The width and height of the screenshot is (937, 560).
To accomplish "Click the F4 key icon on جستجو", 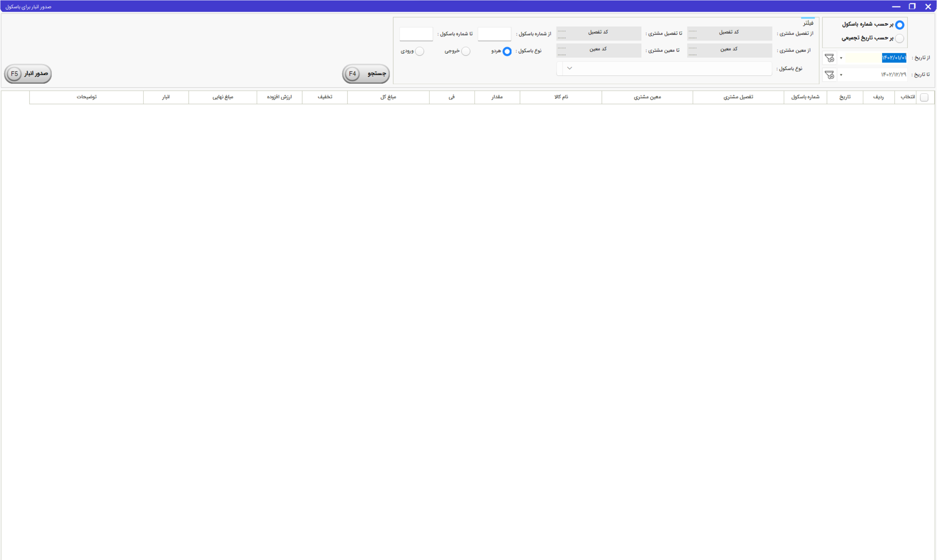I will click(352, 74).
